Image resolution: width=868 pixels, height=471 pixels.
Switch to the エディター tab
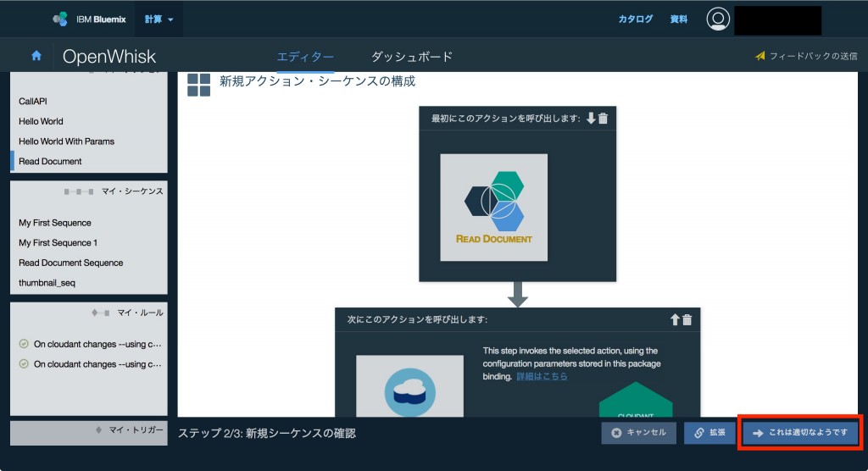coord(305,57)
